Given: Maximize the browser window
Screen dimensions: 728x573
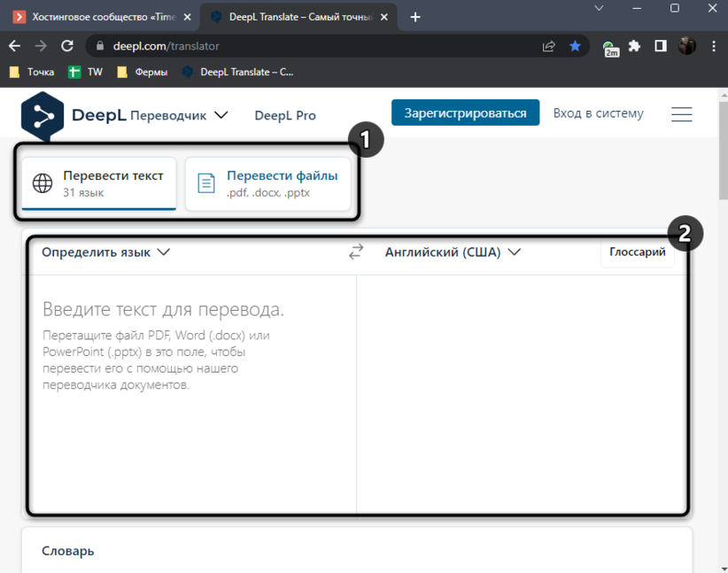Looking at the screenshot, I should [675, 8].
